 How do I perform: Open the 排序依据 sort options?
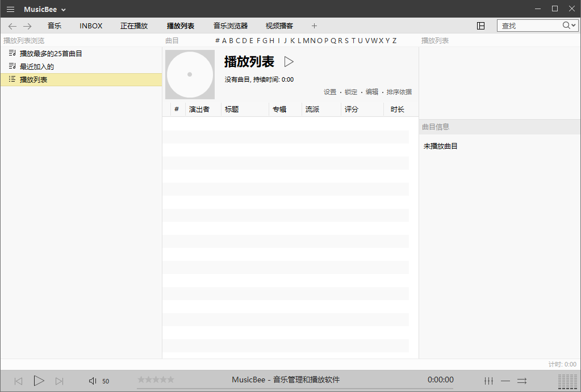point(399,92)
